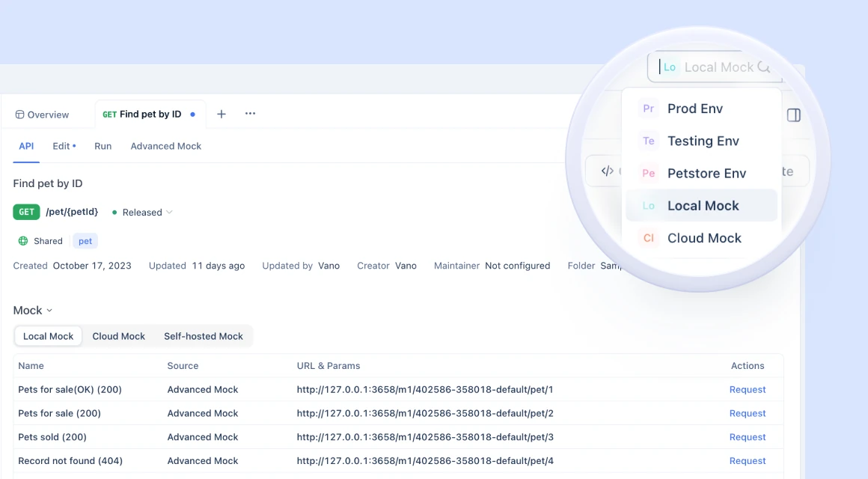
Task: Open the Advanced Mock tab
Action: coord(165,146)
